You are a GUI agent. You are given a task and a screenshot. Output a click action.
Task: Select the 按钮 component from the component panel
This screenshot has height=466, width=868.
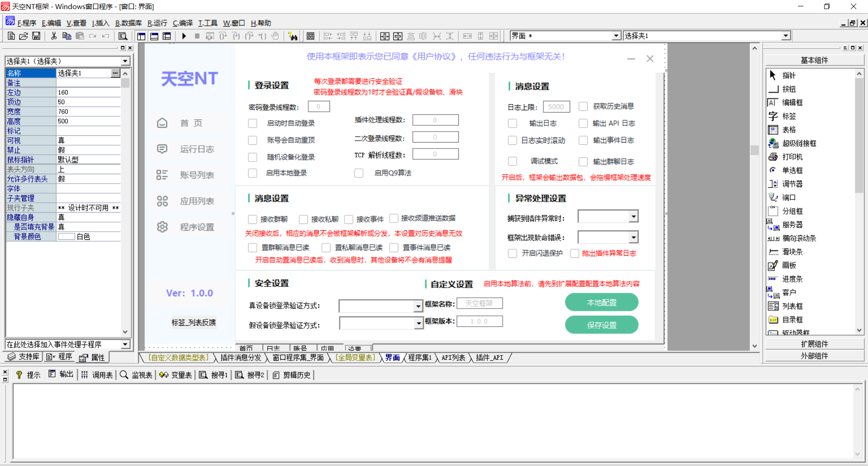point(788,89)
